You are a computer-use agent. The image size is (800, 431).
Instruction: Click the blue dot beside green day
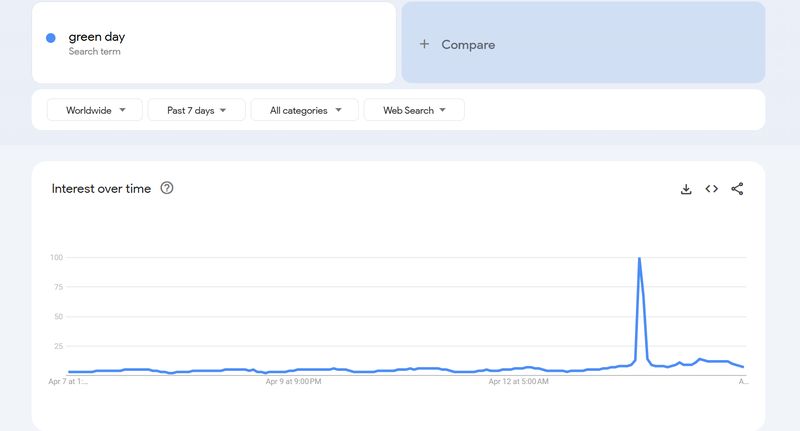tap(51, 38)
